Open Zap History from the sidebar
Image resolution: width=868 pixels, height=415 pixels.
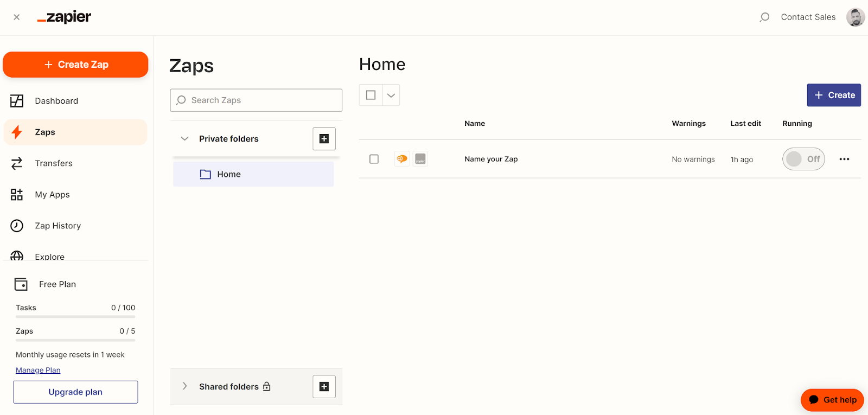click(x=58, y=226)
